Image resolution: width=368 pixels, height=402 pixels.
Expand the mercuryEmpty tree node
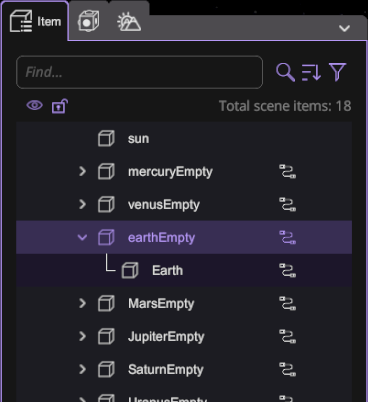[82, 171]
